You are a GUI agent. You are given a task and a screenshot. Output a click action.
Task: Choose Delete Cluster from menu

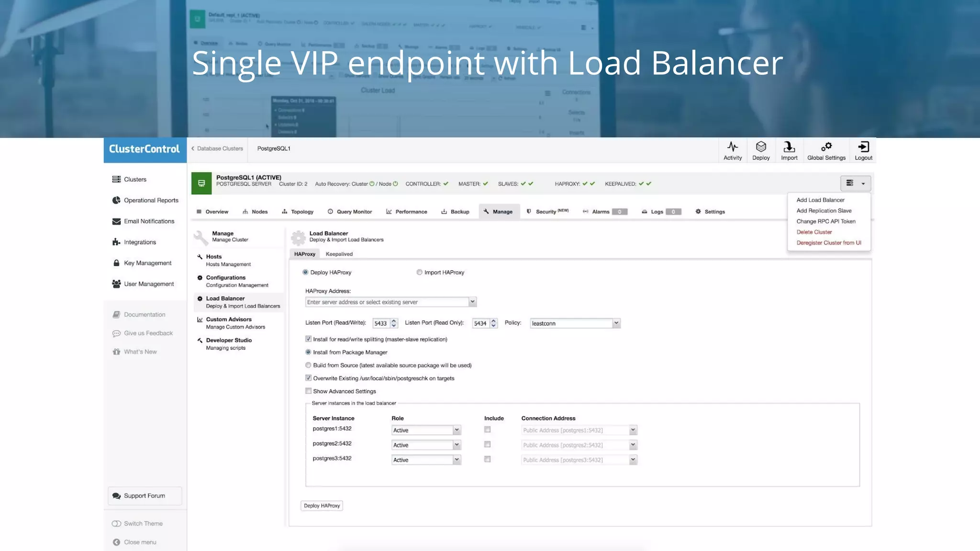(x=814, y=232)
